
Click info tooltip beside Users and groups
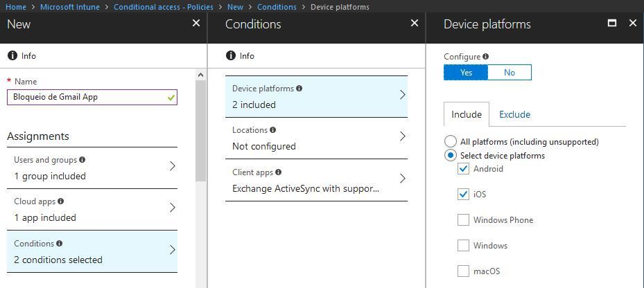[x=82, y=160]
